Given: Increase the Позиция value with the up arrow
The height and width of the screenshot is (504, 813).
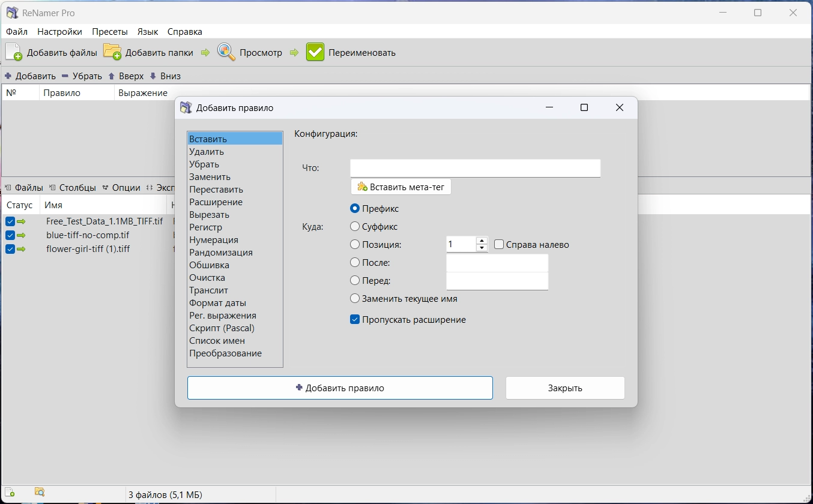Looking at the screenshot, I should (482, 241).
